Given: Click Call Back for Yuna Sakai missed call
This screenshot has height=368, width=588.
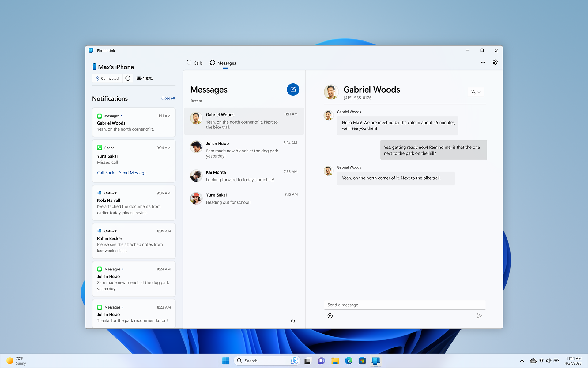Looking at the screenshot, I should coord(105,173).
